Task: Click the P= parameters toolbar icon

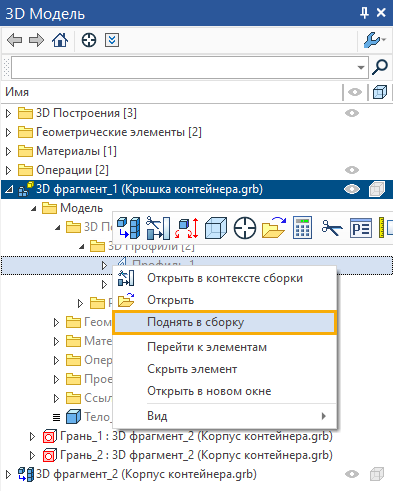Action: (x=361, y=228)
